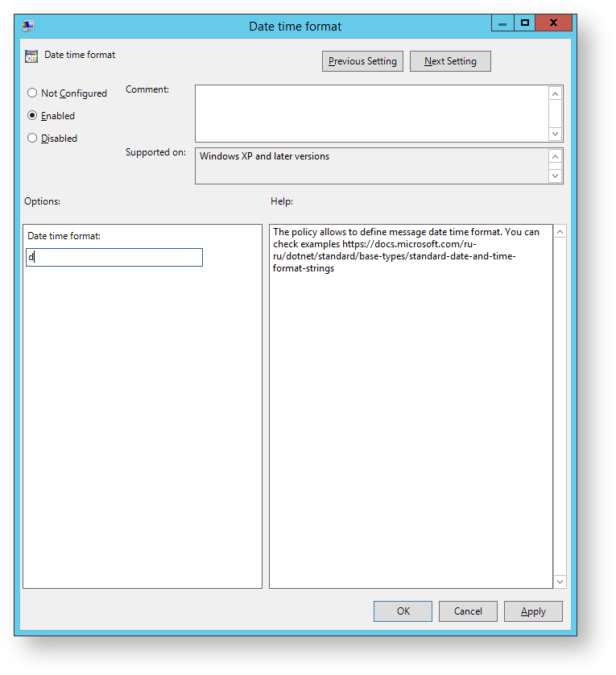This screenshot has width=616, height=675.
Task: Click the Supported on scroll up arrow
Action: click(x=555, y=157)
